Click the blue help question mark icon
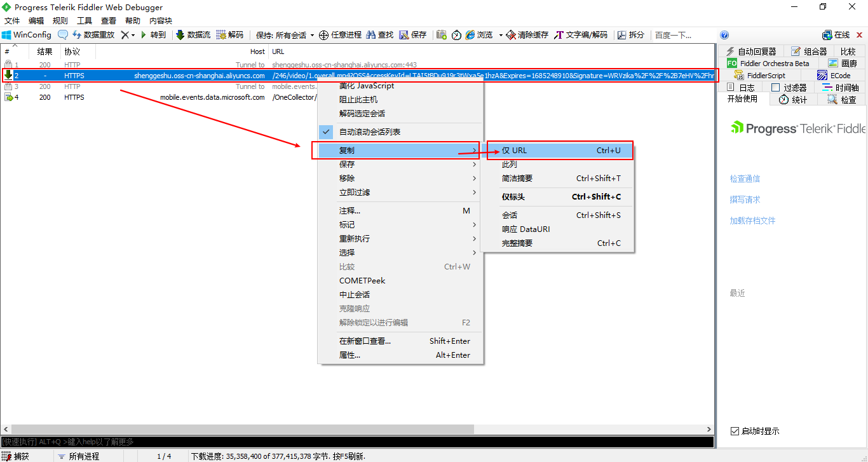868x462 pixels. point(724,35)
